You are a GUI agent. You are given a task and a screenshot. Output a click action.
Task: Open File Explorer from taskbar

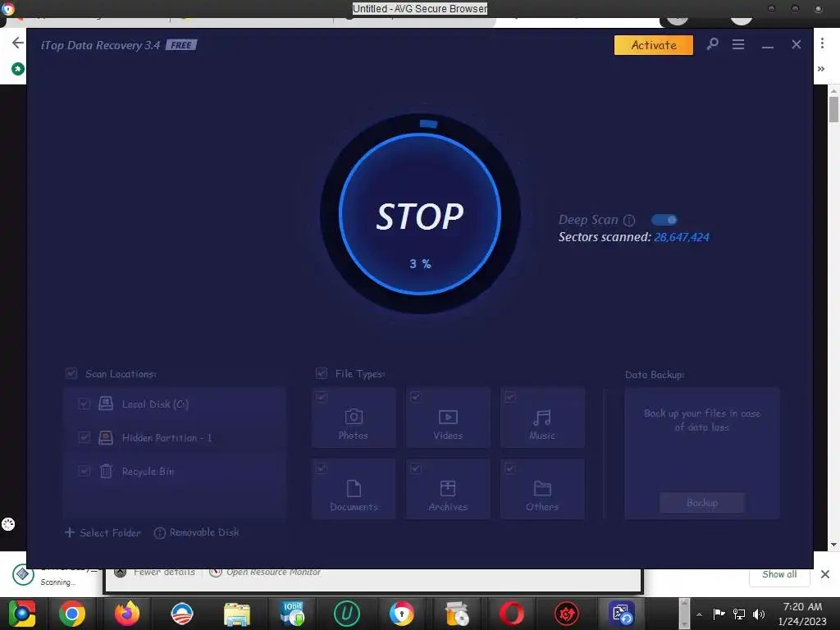(237, 614)
